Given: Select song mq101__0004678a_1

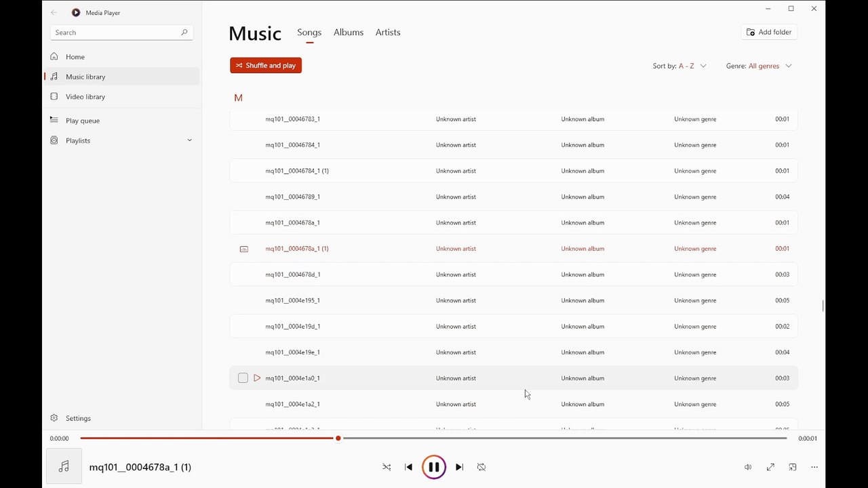Looking at the screenshot, I should point(513,222).
